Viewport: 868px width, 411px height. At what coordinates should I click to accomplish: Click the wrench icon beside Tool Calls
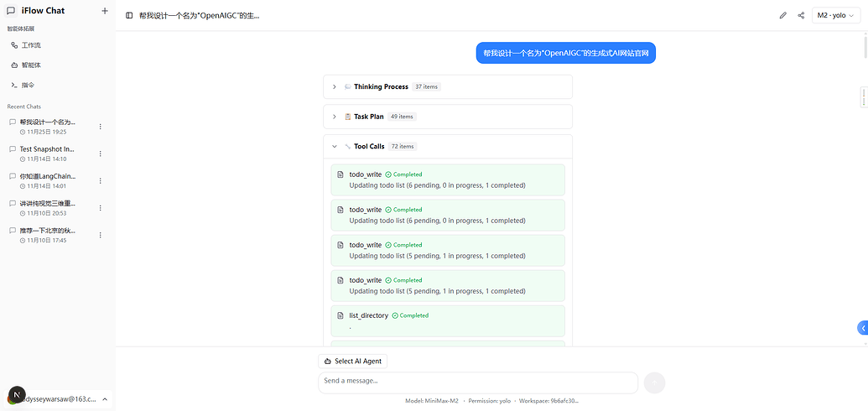coord(348,147)
